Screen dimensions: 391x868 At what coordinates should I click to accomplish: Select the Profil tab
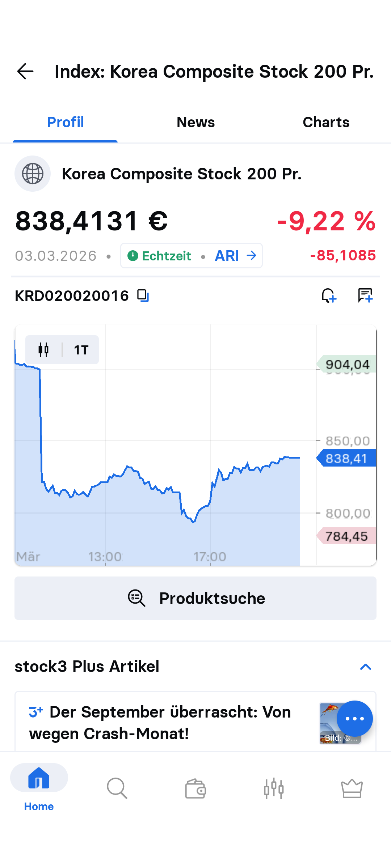66,122
